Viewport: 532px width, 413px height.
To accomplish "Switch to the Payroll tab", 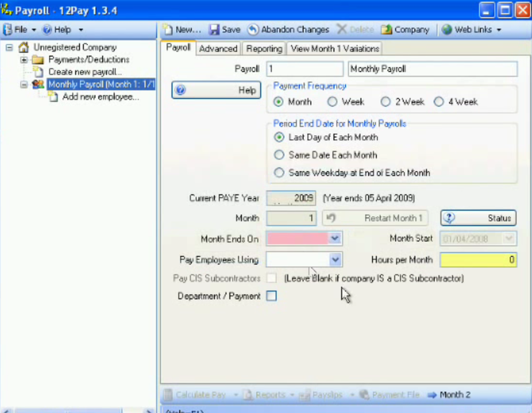I will pos(178,48).
